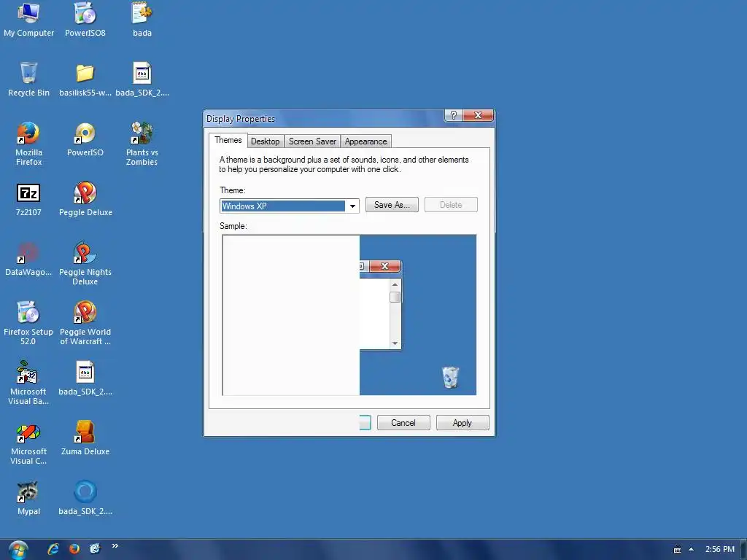Viewport: 747px width, 560px height.
Task: Click the sample window's red close button
Action: point(385,266)
